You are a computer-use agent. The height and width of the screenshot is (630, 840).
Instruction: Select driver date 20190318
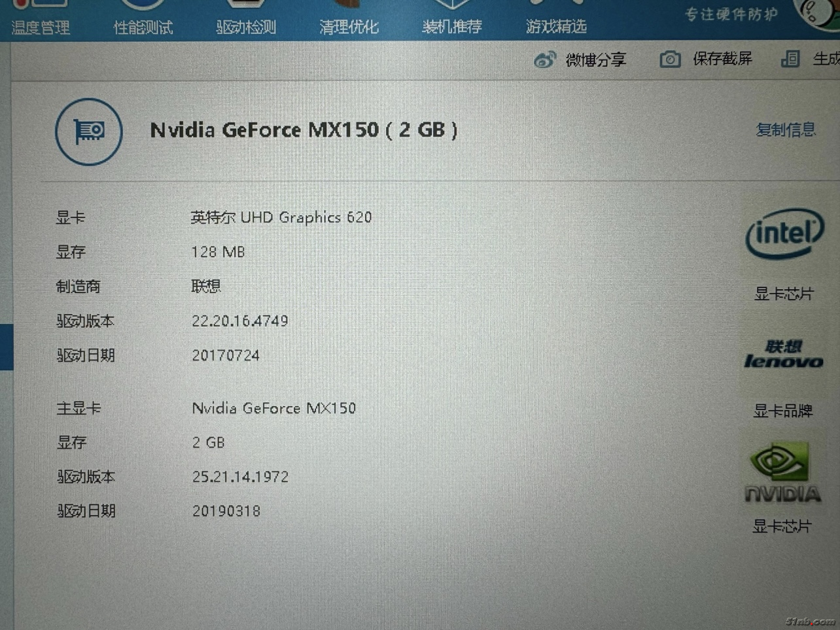point(226,511)
